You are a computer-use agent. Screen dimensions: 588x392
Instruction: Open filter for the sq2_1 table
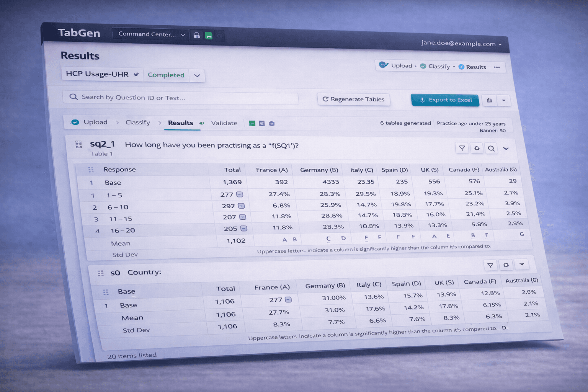[x=462, y=148]
